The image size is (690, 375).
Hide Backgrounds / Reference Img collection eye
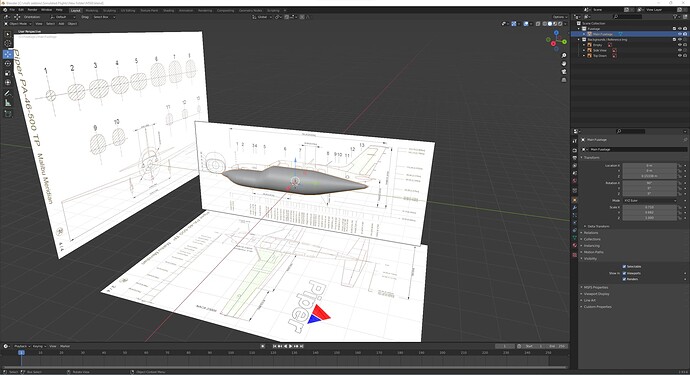(x=679, y=40)
